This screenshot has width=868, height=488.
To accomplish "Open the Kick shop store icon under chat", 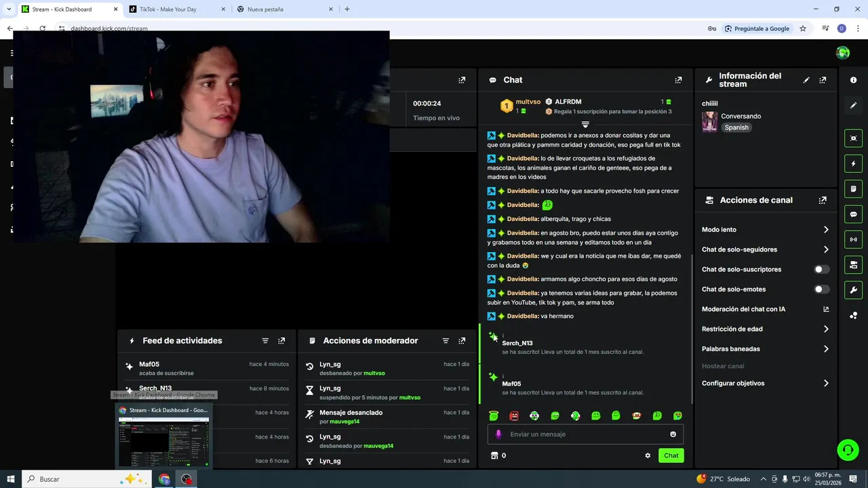I will 494,455.
